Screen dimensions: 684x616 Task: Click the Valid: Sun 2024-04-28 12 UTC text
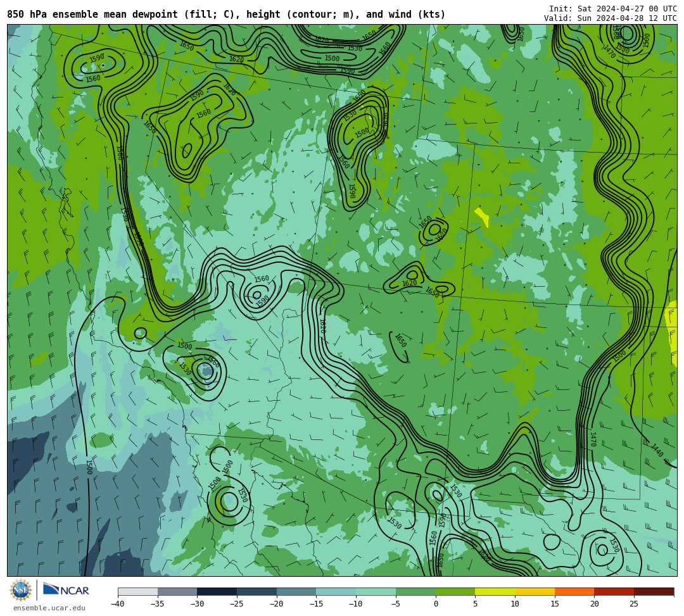(x=611, y=18)
